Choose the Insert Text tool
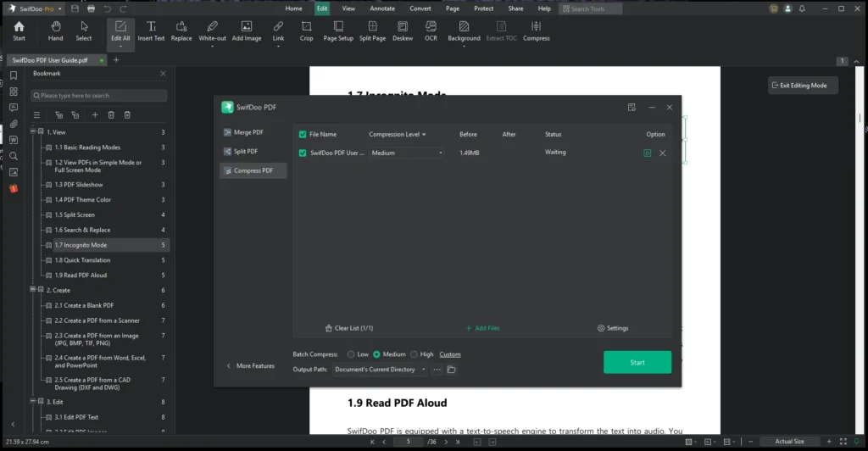 (x=151, y=31)
